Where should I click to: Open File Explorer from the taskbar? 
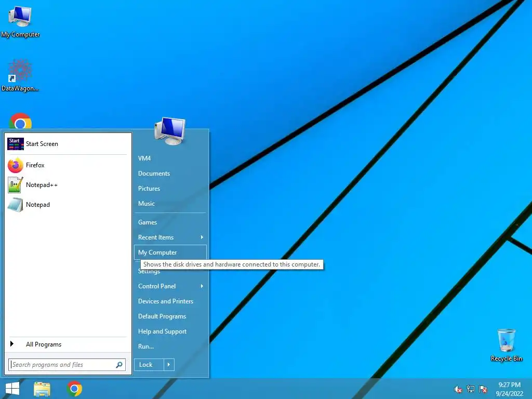point(42,389)
